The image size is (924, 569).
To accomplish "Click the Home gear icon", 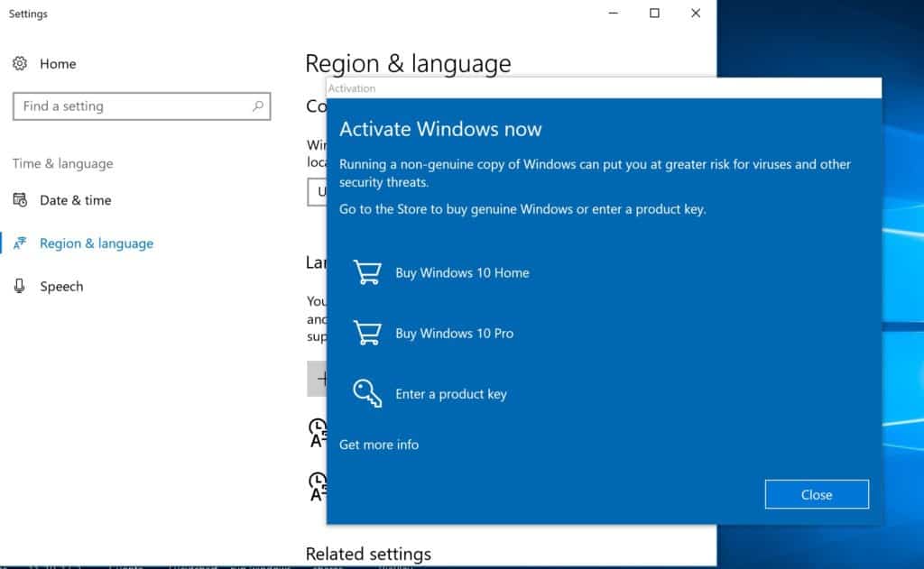I will [20, 64].
